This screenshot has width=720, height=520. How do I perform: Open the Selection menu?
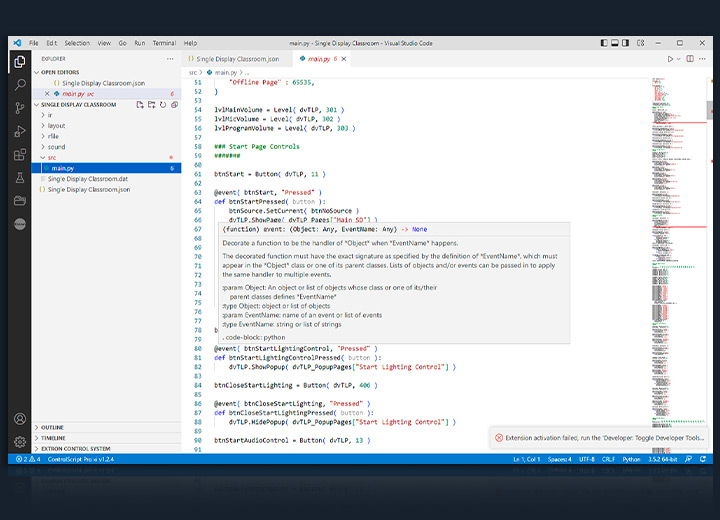[77, 43]
